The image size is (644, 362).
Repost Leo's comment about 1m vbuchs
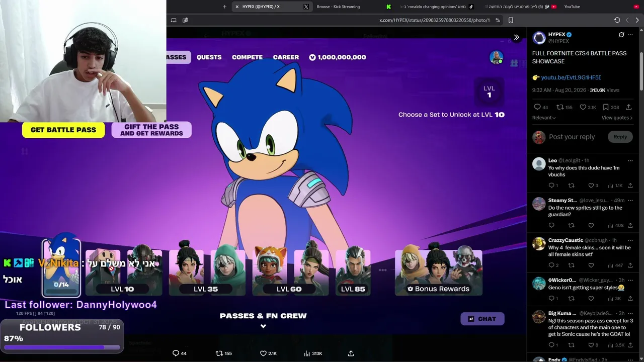click(571, 186)
